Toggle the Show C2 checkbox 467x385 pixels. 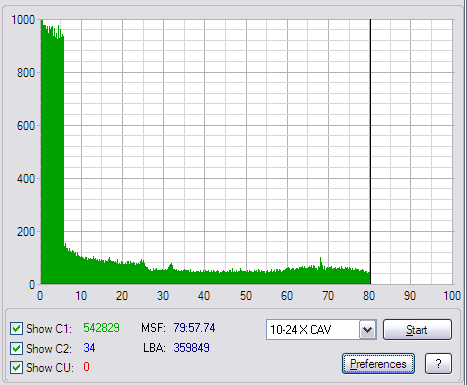[x=16, y=348]
